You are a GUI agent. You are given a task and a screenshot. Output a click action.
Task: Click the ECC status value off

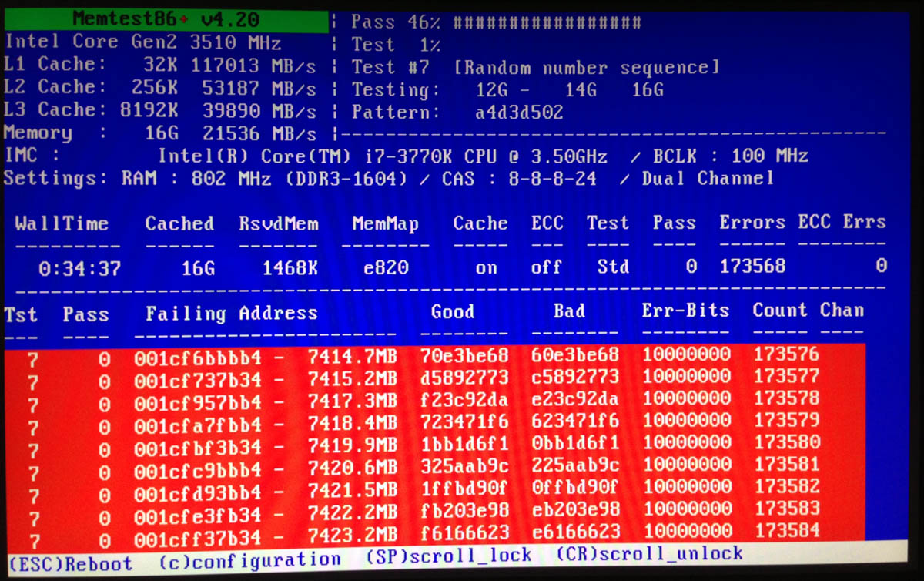click(x=546, y=267)
